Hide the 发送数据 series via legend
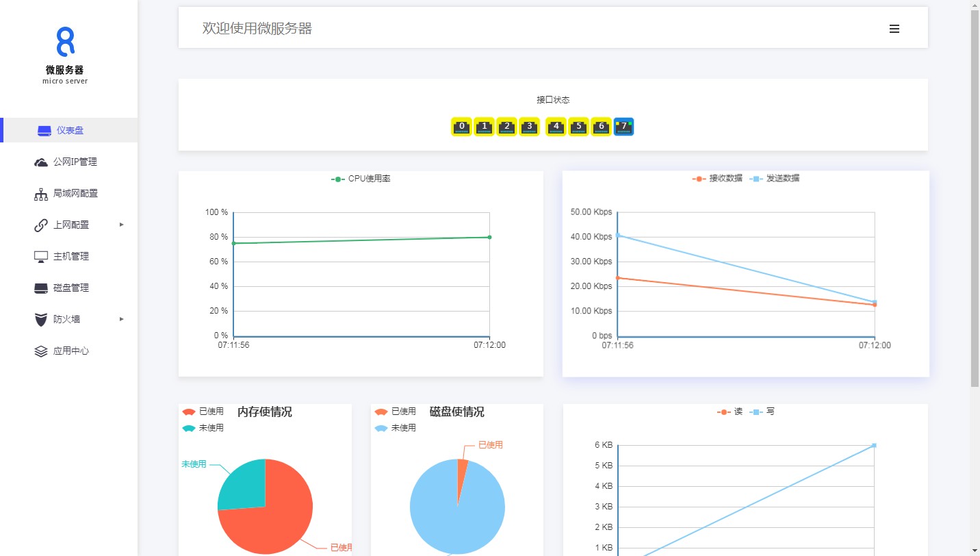980x556 pixels. 774,179
